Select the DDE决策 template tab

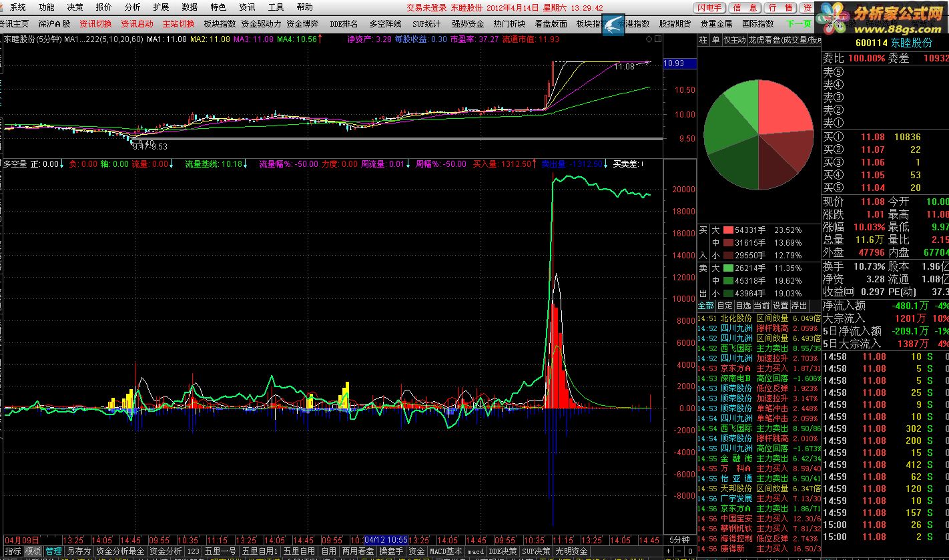tap(503, 551)
